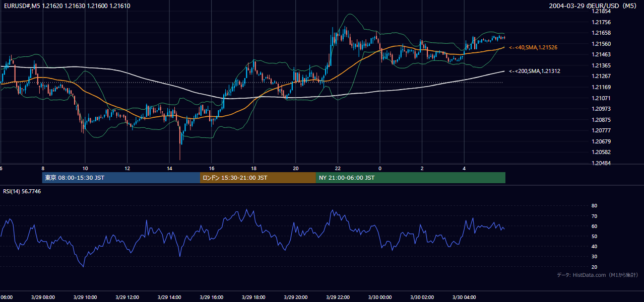Click the RSI axis level 60
The height and width of the screenshot is (302, 644).
coord(594,226)
